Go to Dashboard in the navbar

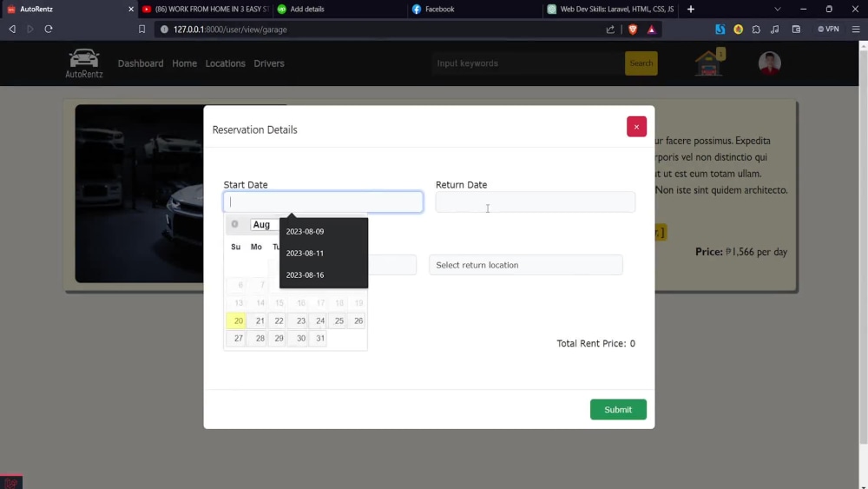click(141, 63)
